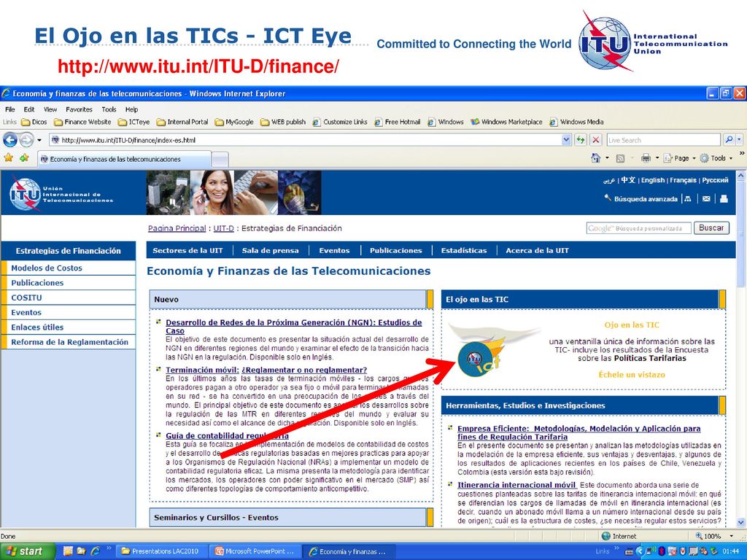The image size is (747, 560).
Task: Open the Print options dropdown arrow
Action: (x=657, y=158)
